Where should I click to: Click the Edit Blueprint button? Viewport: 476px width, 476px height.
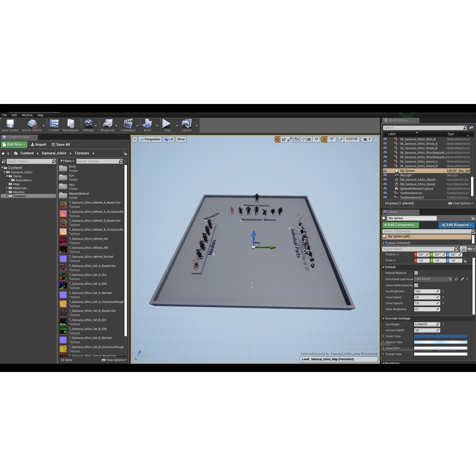(457, 225)
